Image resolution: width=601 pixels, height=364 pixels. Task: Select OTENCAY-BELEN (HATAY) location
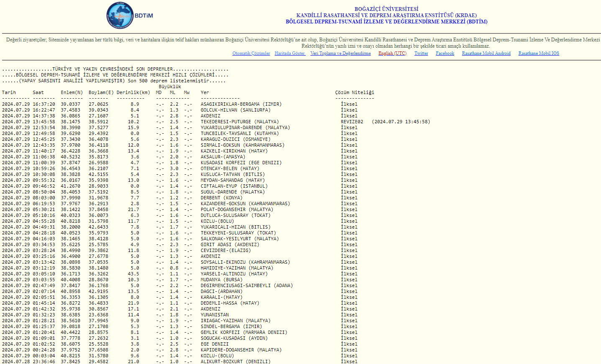tap(230, 169)
